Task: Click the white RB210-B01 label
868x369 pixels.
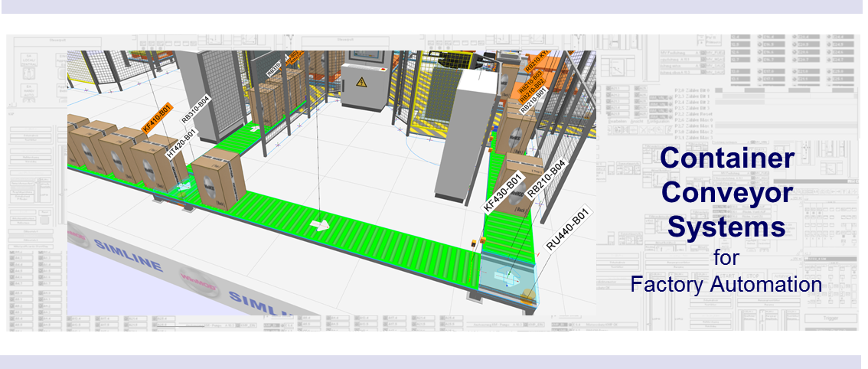Action: click(x=533, y=100)
